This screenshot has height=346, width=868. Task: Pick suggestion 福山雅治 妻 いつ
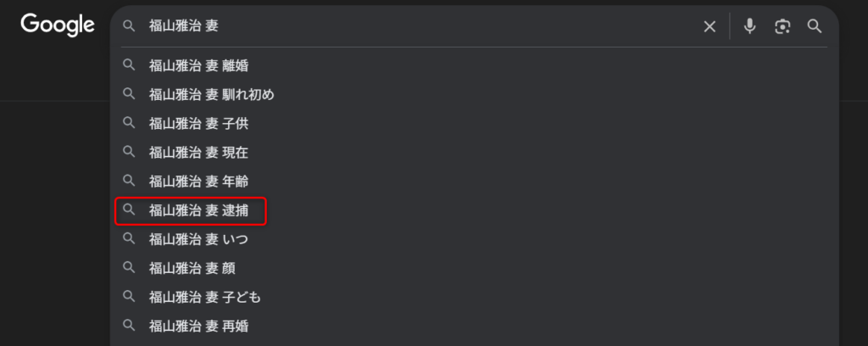475,239
